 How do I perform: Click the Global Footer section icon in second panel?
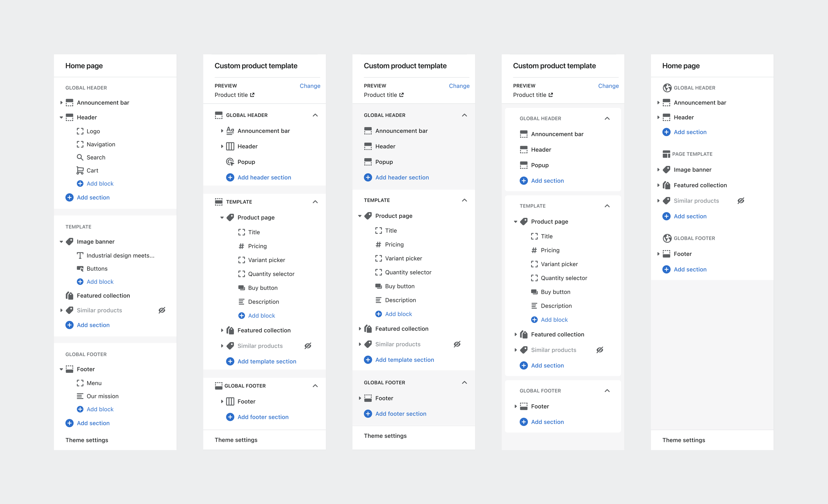[218, 386]
